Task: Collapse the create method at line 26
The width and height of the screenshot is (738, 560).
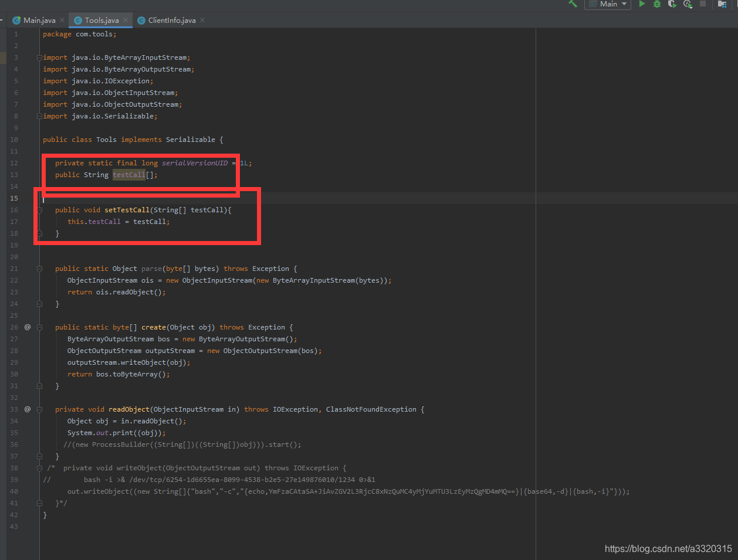Action: coord(39,327)
